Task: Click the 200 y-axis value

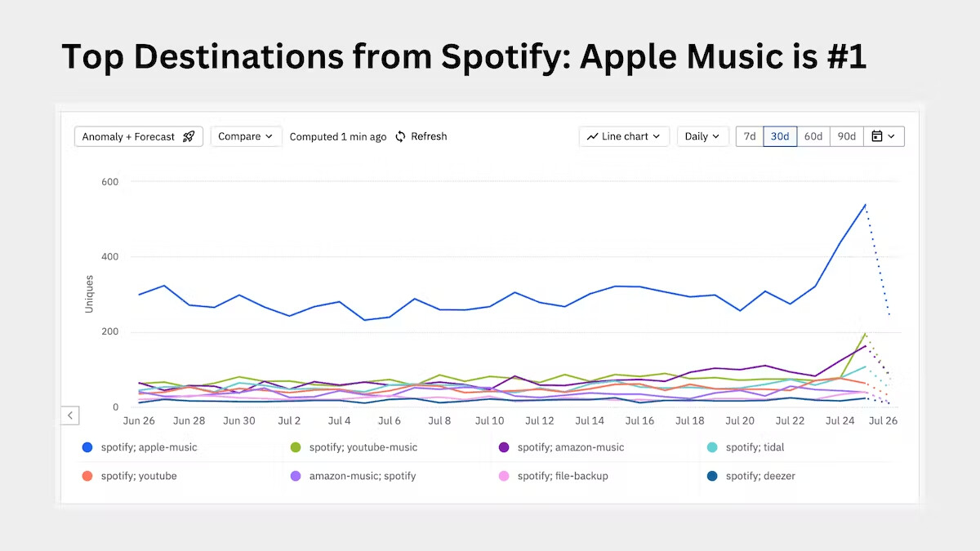Action: click(x=110, y=331)
